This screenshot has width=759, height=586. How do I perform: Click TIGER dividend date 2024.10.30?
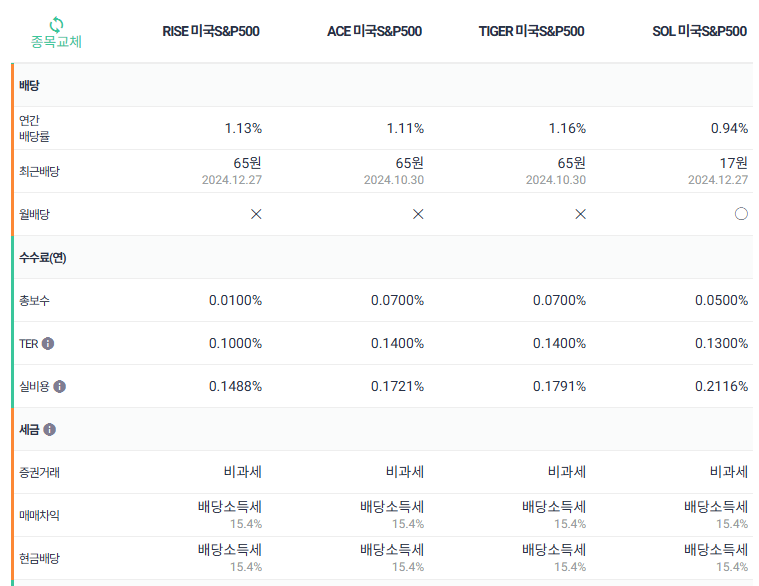click(x=556, y=180)
